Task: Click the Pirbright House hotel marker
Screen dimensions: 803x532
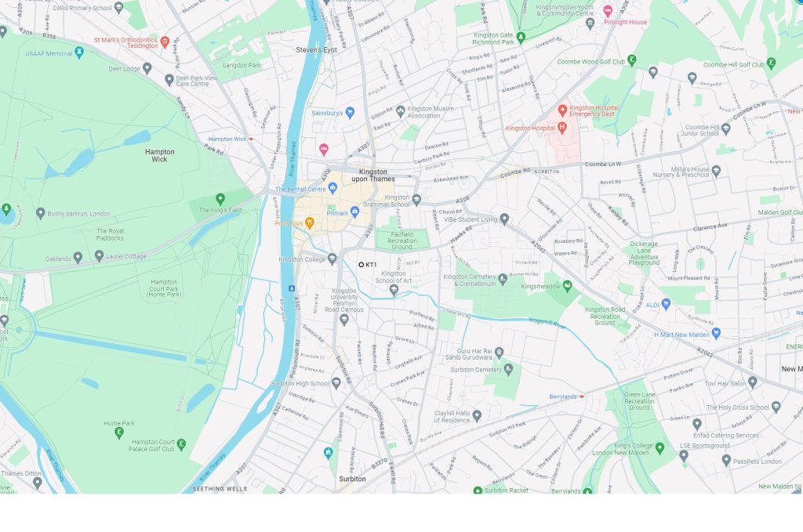Action: tap(608, 10)
